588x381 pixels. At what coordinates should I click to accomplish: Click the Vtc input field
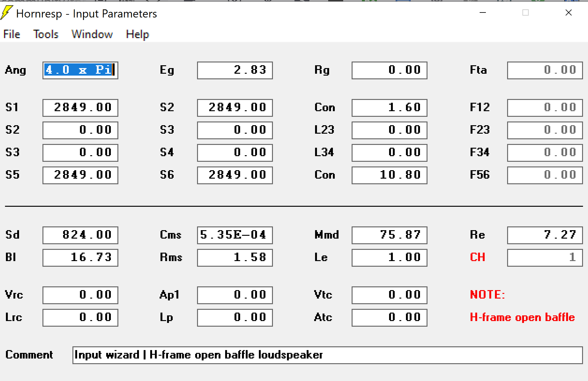pos(389,295)
